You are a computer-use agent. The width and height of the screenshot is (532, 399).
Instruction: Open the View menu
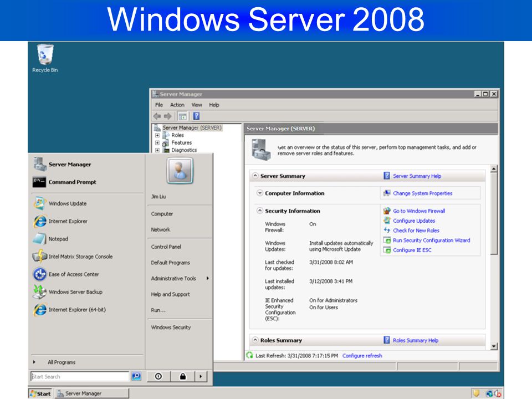[x=197, y=105]
